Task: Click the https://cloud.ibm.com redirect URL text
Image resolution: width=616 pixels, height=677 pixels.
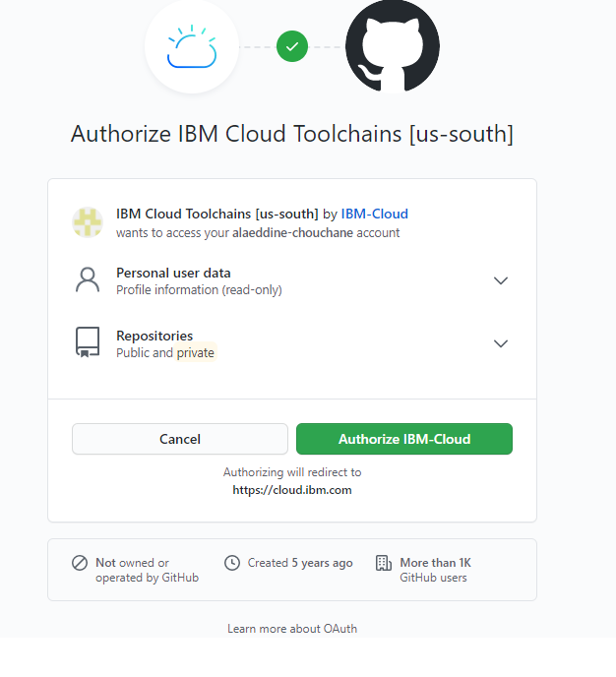Action: 292,490
